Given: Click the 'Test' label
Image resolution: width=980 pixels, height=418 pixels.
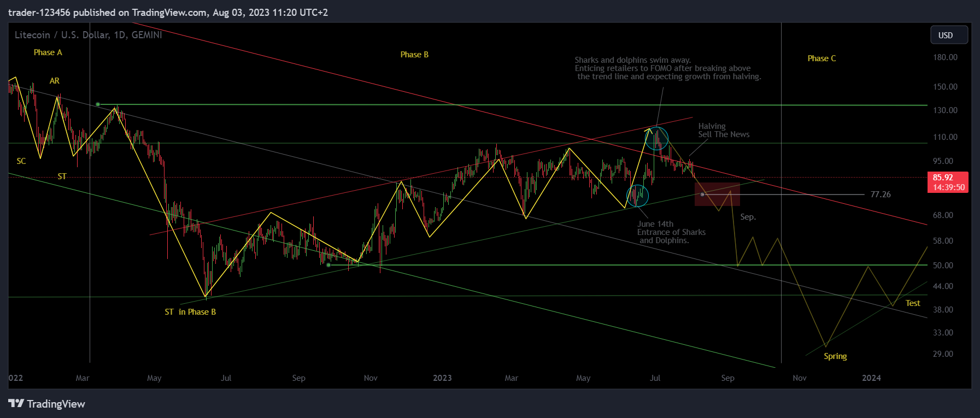Looking at the screenshot, I should point(913,303).
